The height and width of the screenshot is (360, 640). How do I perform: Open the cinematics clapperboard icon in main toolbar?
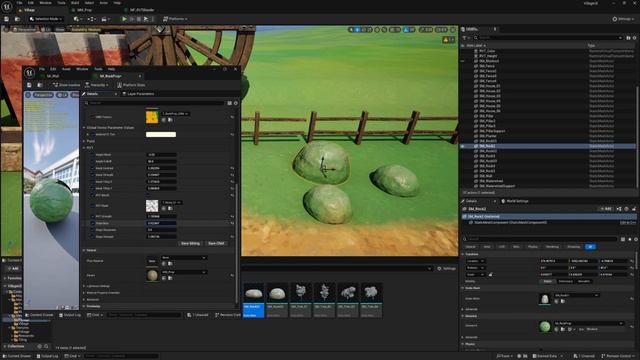[105, 19]
